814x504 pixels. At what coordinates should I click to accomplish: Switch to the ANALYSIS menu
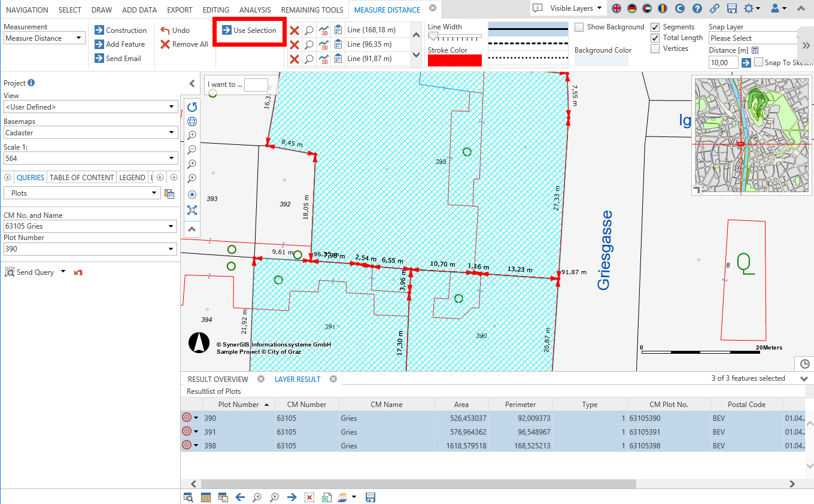(x=255, y=9)
